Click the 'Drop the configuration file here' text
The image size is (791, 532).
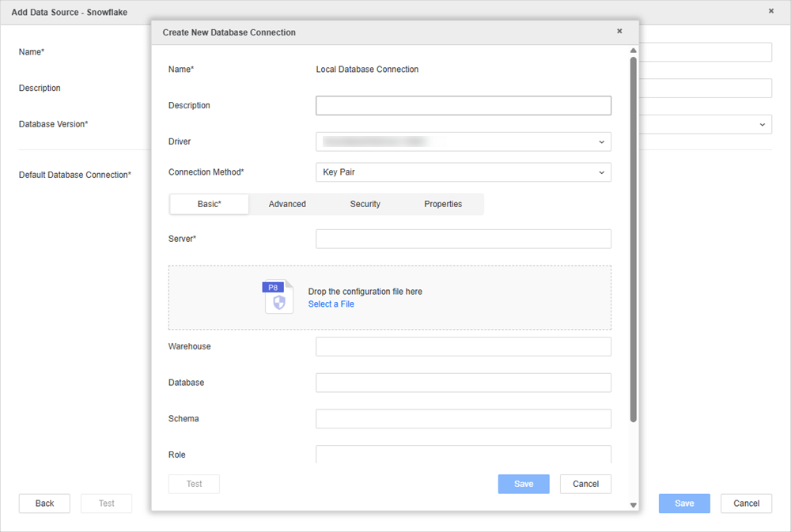[365, 292]
